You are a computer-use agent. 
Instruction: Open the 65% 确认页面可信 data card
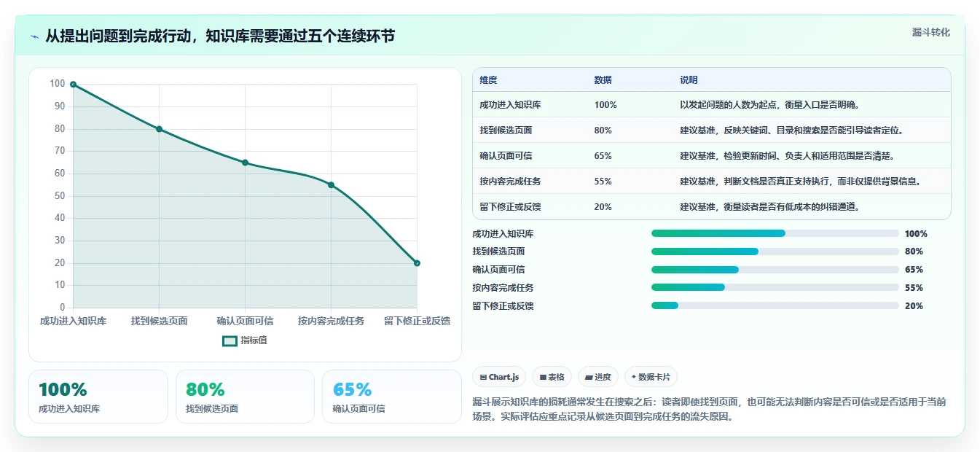pyautogui.click(x=392, y=397)
